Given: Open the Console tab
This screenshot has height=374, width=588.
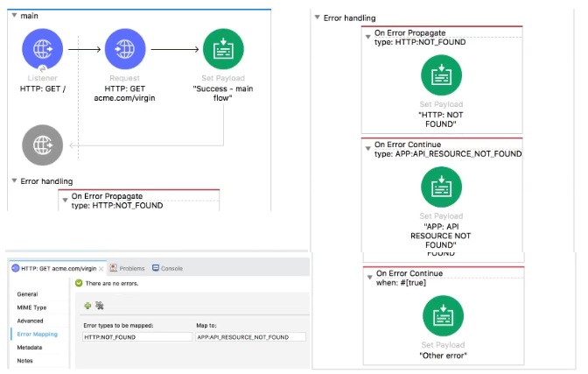Looking at the screenshot, I should (171, 268).
